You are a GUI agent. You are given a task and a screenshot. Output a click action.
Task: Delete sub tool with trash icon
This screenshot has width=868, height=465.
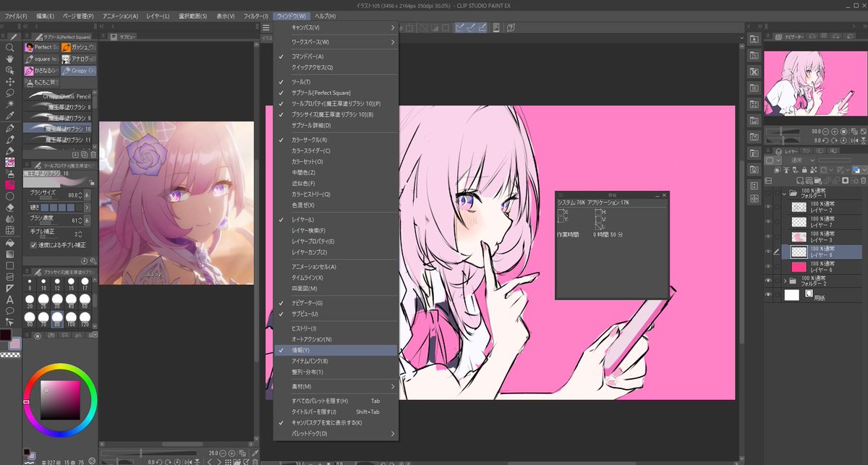(x=93, y=154)
